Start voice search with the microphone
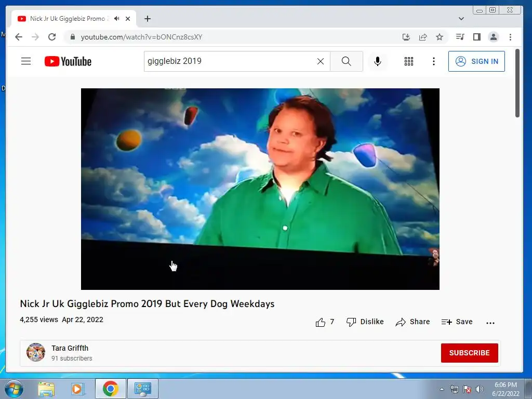532x399 pixels. (377, 61)
